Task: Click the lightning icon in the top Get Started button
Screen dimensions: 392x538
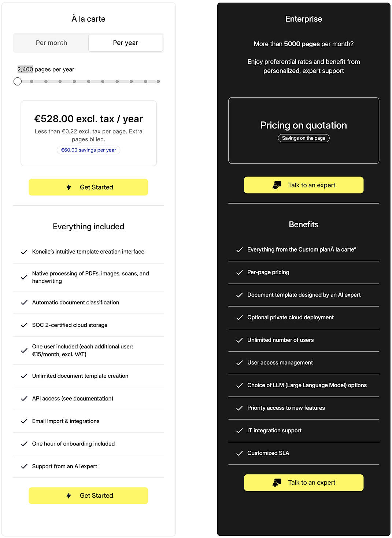Action: tap(69, 187)
